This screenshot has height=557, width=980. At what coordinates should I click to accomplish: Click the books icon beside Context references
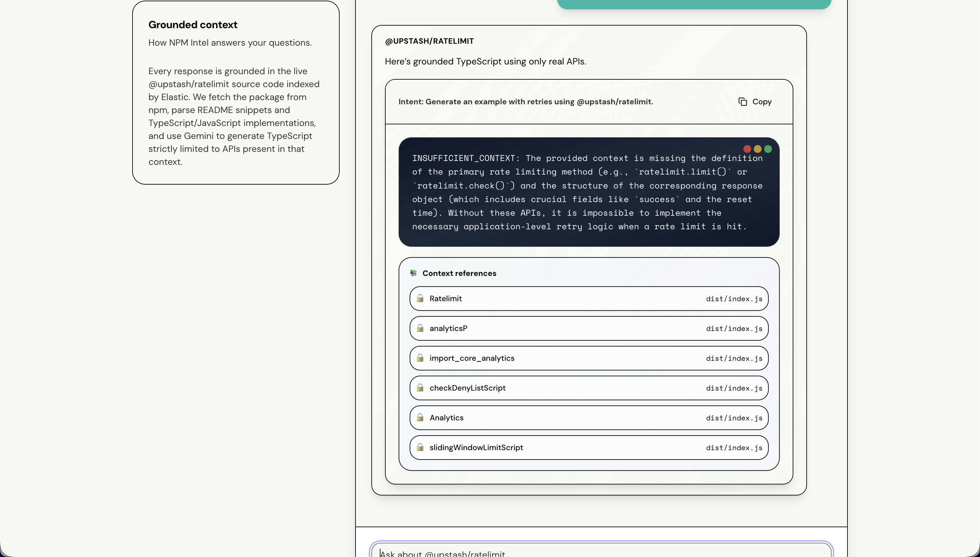414,273
